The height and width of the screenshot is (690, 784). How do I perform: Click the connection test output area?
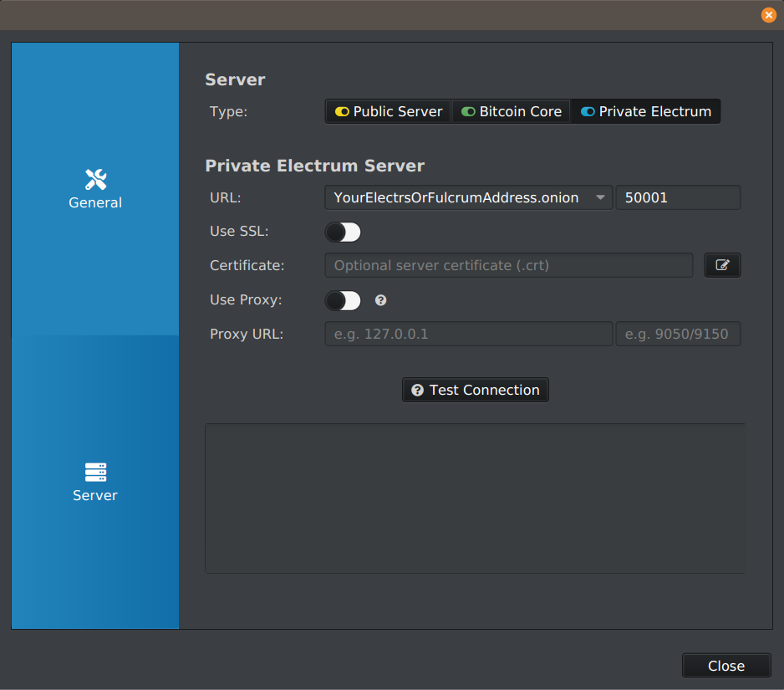475,498
